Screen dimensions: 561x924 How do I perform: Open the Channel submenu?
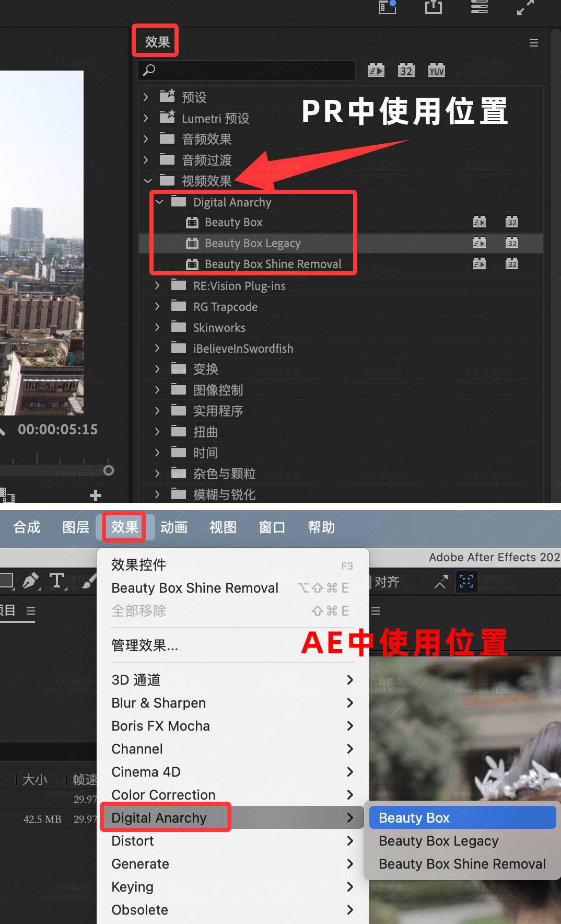233,749
